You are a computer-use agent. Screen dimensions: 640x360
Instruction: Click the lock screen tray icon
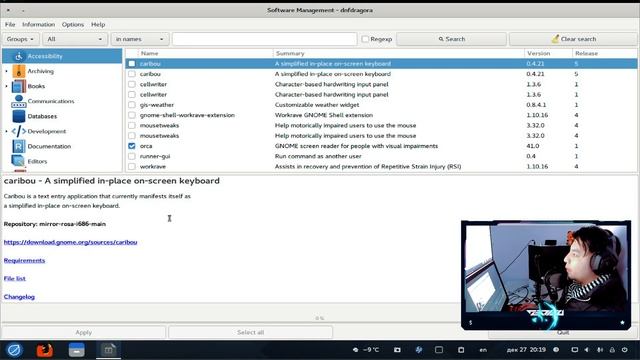click(612, 350)
